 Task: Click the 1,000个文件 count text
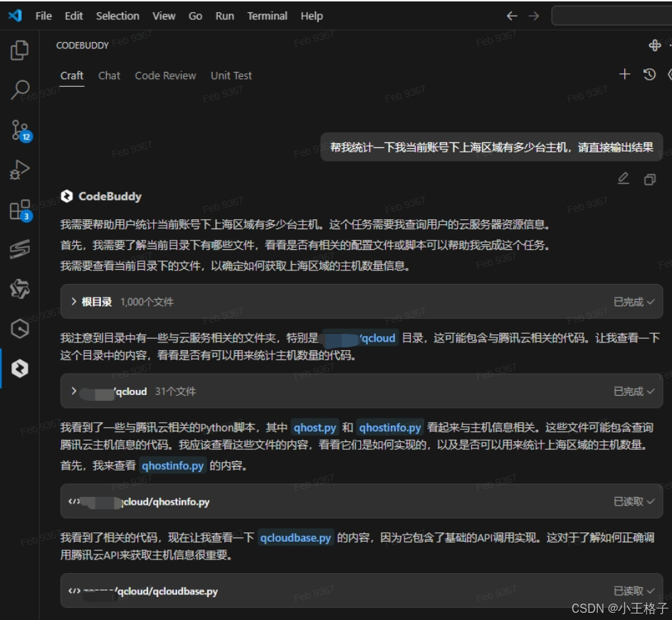coord(147,302)
